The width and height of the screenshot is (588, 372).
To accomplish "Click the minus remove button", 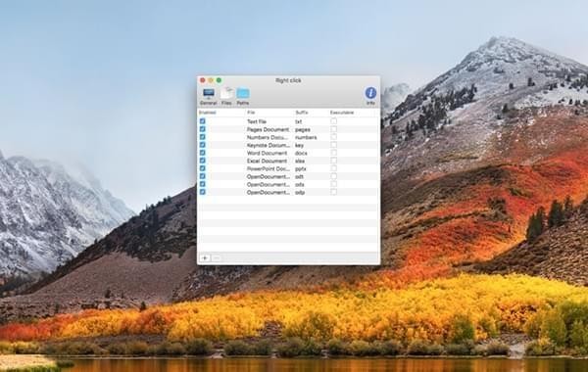I will coord(216,257).
